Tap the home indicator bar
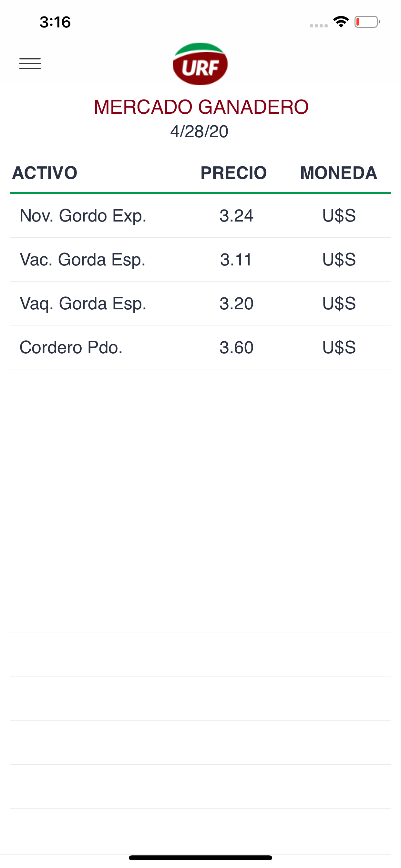401x868 pixels. tap(200, 858)
